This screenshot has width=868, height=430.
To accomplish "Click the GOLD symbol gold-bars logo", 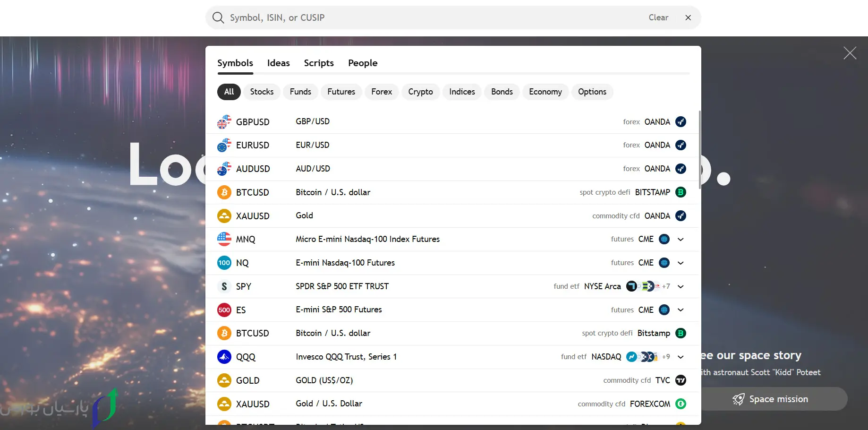I will (x=224, y=380).
